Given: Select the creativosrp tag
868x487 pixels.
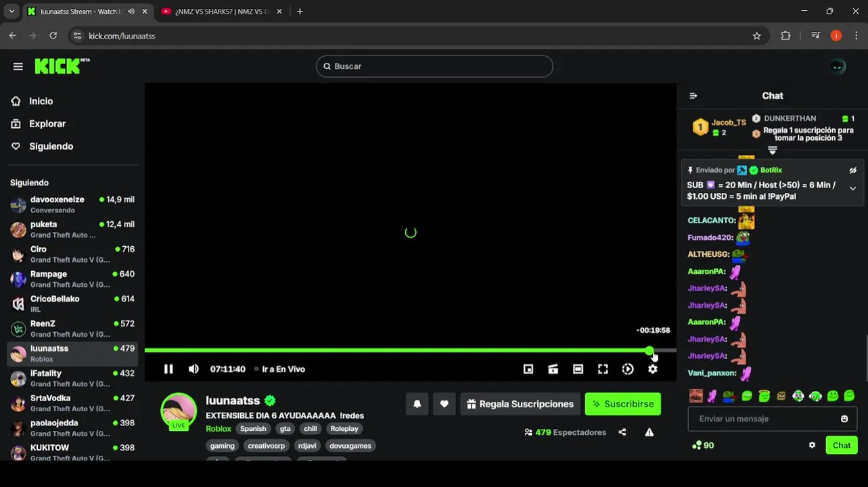Looking at the screenshot, I should (267, 446).
